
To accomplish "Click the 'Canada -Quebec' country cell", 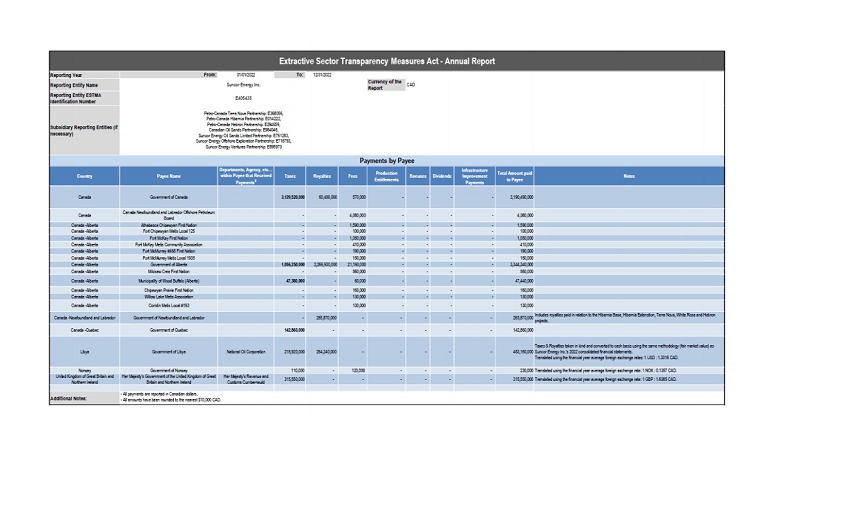I will tap(84, 330).
